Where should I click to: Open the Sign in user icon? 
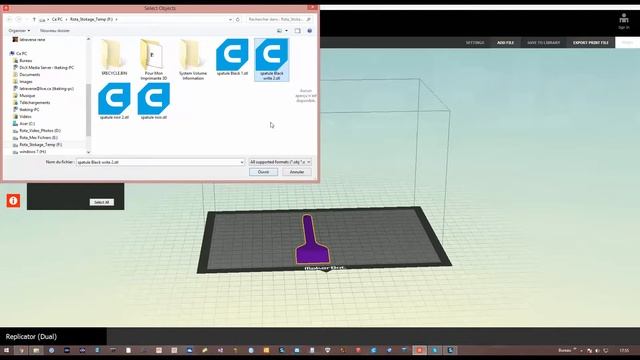pos(623,20)
